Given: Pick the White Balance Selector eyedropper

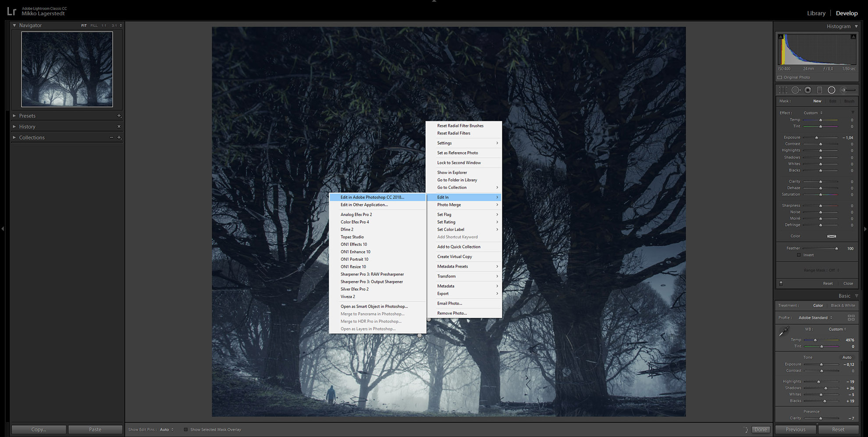Looking at the screenshot, I should 784,332.
